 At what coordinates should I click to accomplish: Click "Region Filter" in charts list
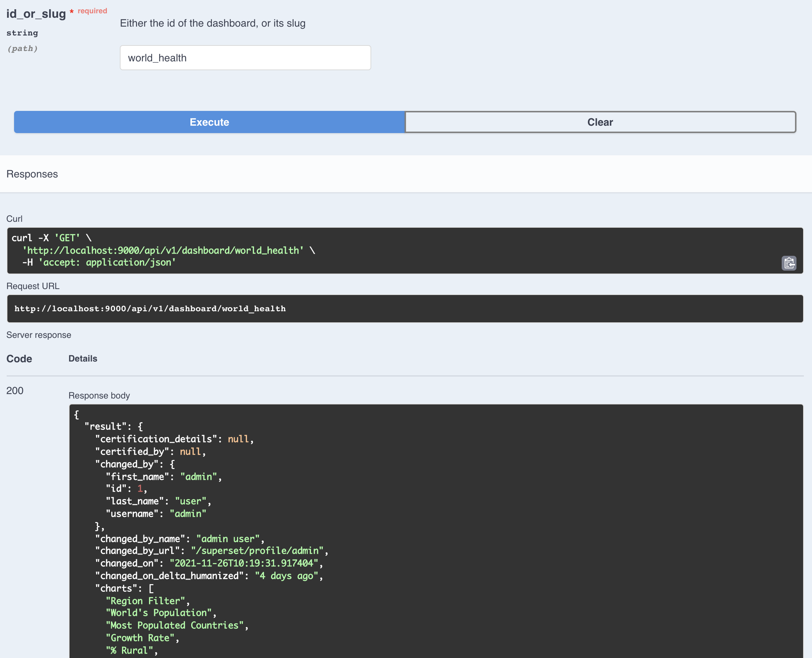[146, 601]
